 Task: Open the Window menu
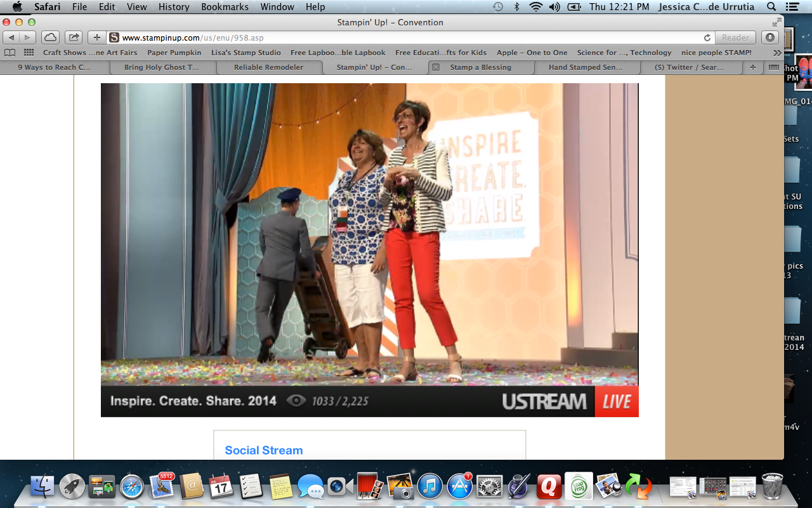click(x=277, y=7)
